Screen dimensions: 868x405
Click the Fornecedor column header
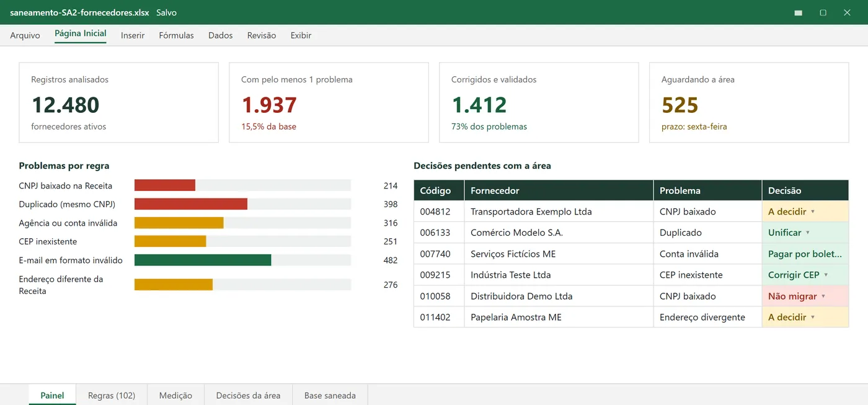point(559,190)
